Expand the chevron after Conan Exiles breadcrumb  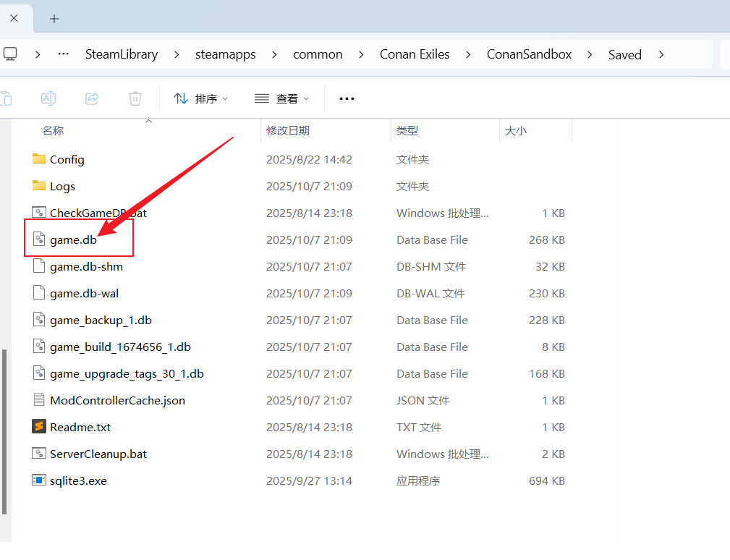pyautogui.click(x=468, y=54)
